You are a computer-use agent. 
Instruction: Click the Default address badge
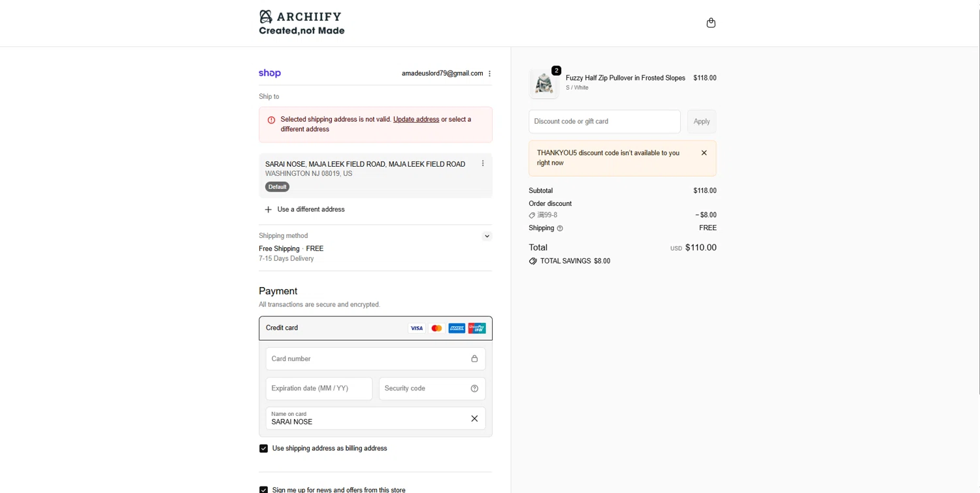coord(277,187)
